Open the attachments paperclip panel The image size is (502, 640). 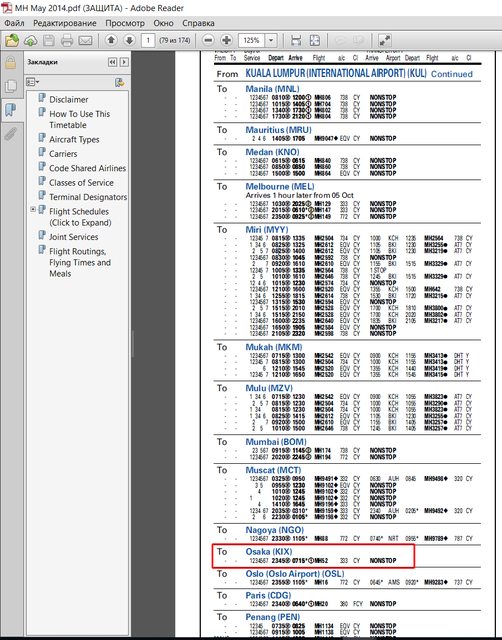coord(11,133)
